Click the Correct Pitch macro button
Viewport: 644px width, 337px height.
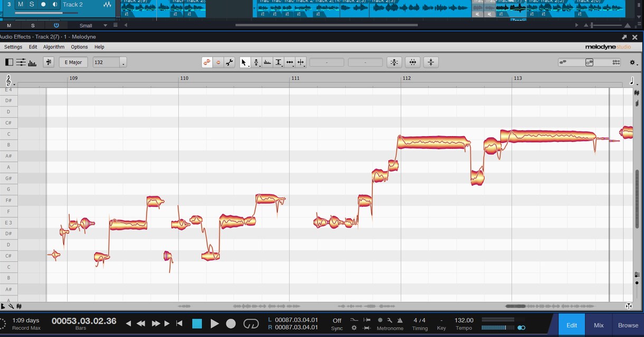pyautogui.click(x=394, y=62)
